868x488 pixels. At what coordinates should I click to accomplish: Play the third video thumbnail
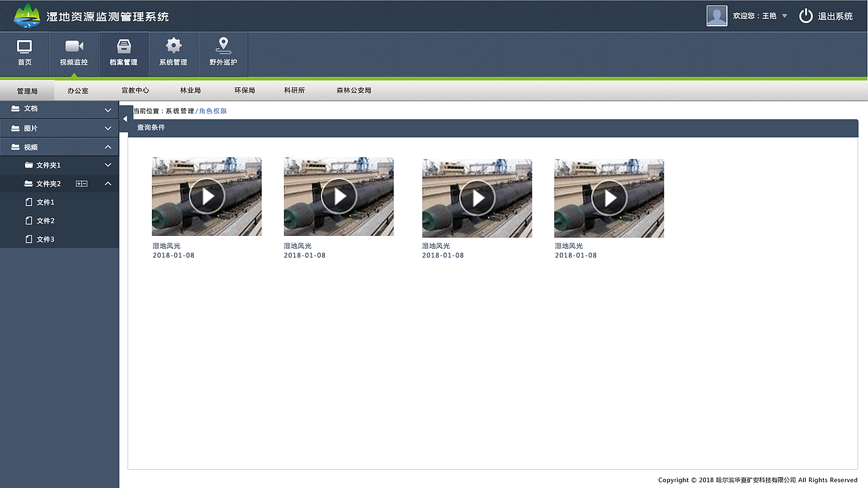click(477, 199)
